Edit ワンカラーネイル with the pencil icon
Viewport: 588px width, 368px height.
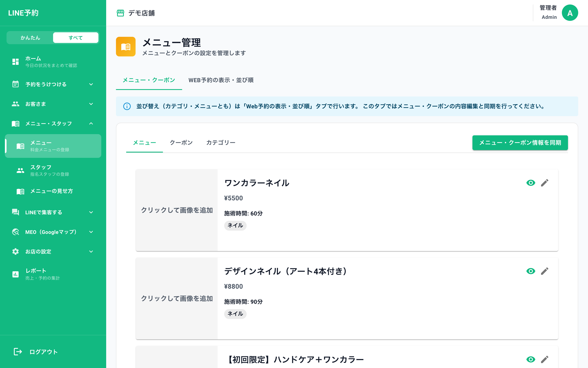pos(545,183)
